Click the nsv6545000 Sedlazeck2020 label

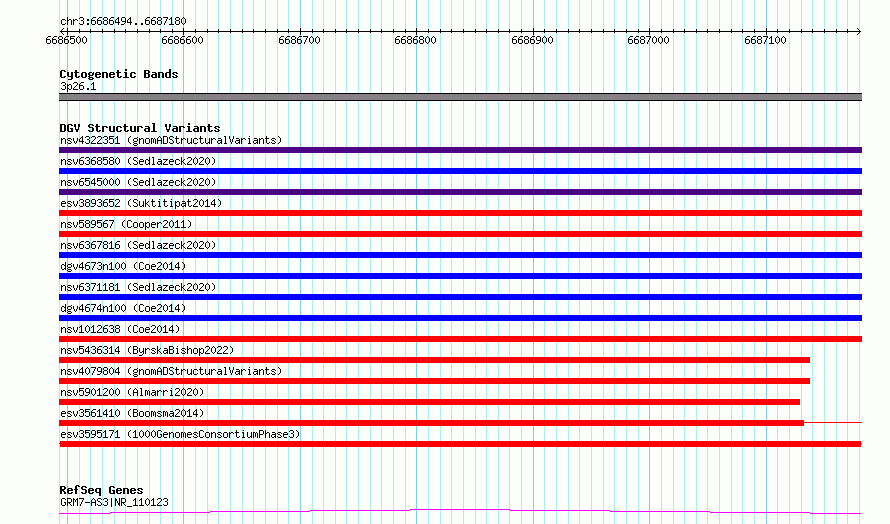tap(138, 182)
